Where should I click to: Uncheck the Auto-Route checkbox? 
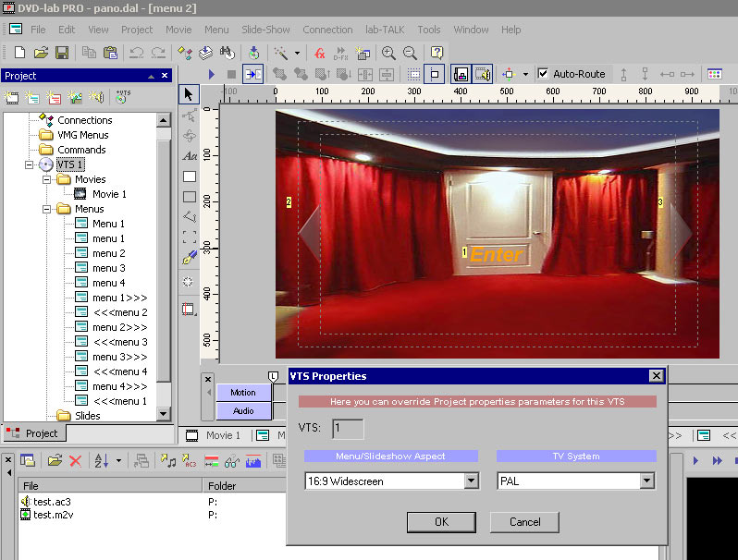[x=543, y=74]
